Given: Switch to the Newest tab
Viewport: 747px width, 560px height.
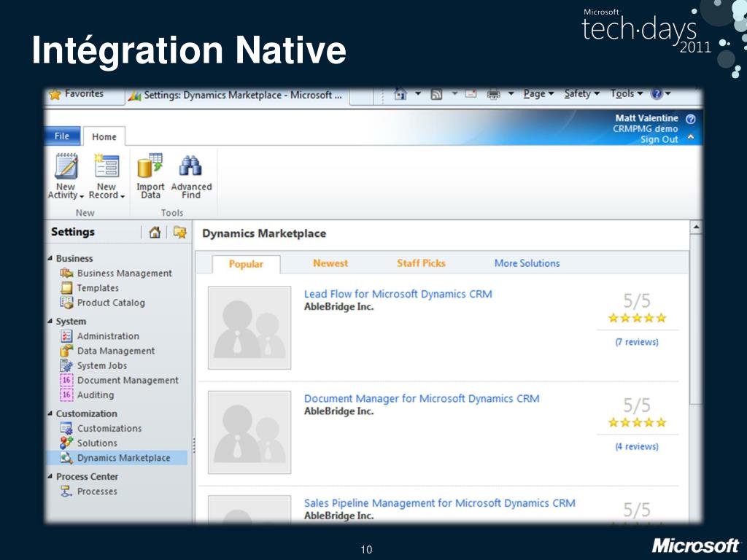Looking at the screenshot, I should 330,263.
